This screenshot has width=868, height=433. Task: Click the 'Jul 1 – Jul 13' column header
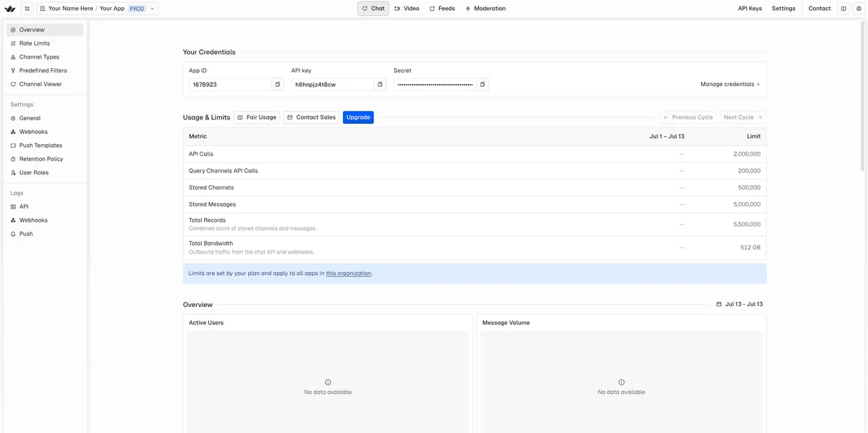[667, 136]
